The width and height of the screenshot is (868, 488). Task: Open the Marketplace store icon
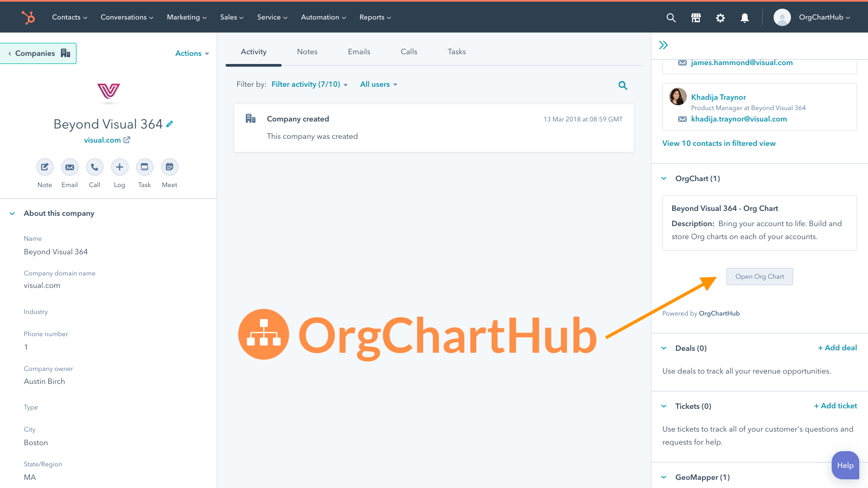(x=696, y=17)
